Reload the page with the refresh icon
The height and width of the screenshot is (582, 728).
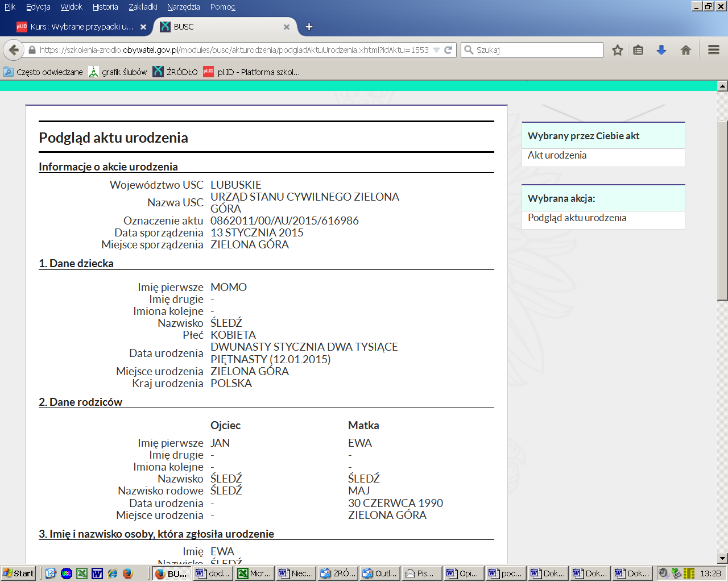[x=448, y=50]
